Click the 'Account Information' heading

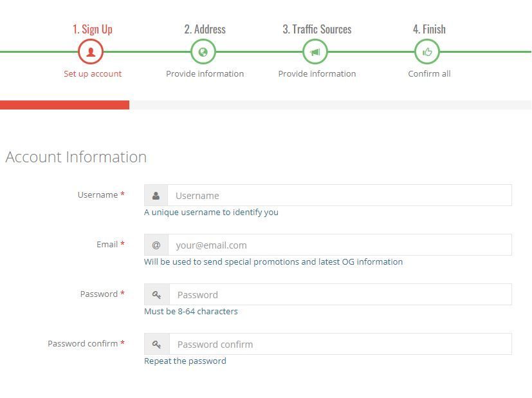[x=76, y=157]
